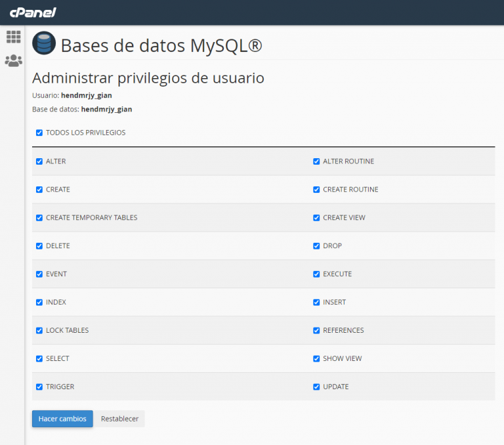Toggle the LOCK TABLES checkbox
Screen dimensions: 504x445
(x=39, y=331)
